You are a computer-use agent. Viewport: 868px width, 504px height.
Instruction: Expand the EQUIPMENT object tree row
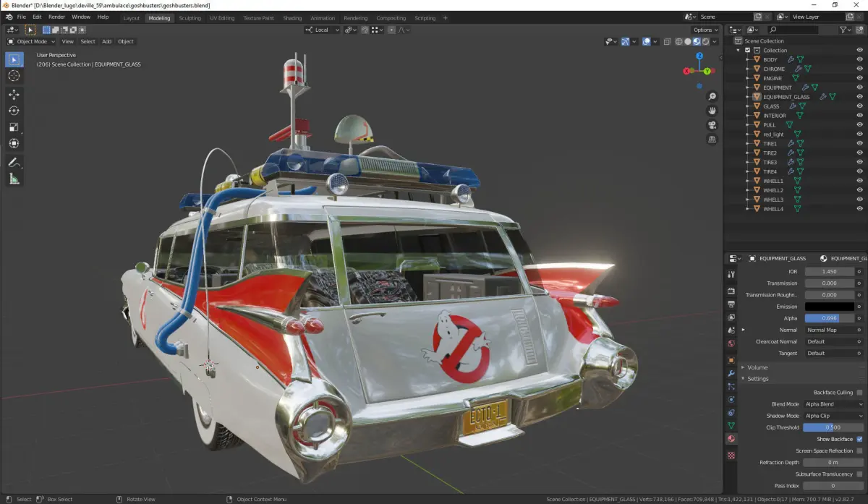click(x=749, y=87)
